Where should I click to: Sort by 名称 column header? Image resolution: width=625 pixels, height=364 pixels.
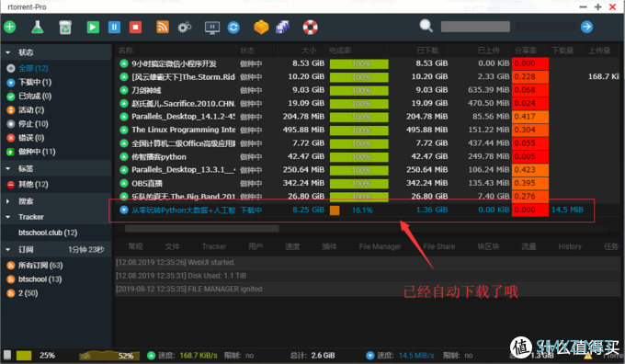point(126,51)
